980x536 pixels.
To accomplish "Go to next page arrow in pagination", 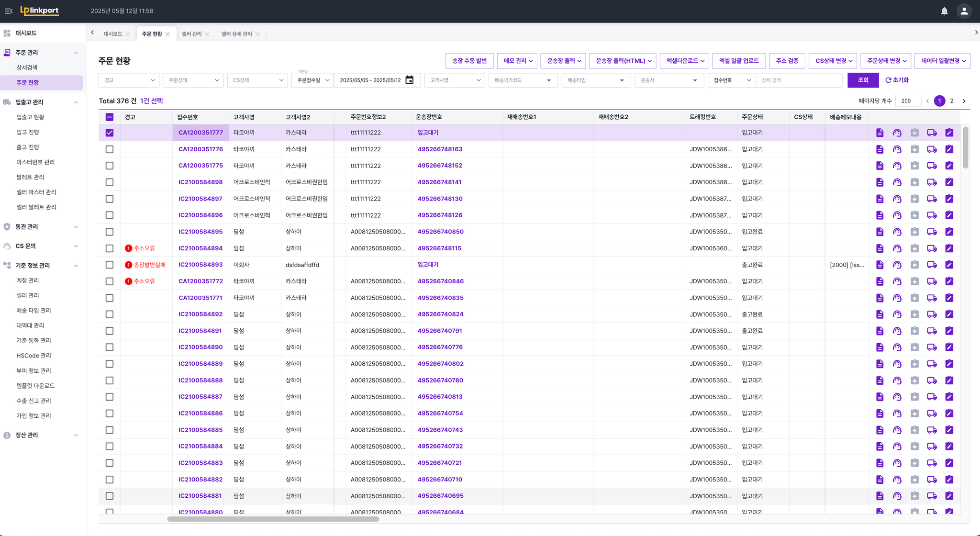I will 964,101.
